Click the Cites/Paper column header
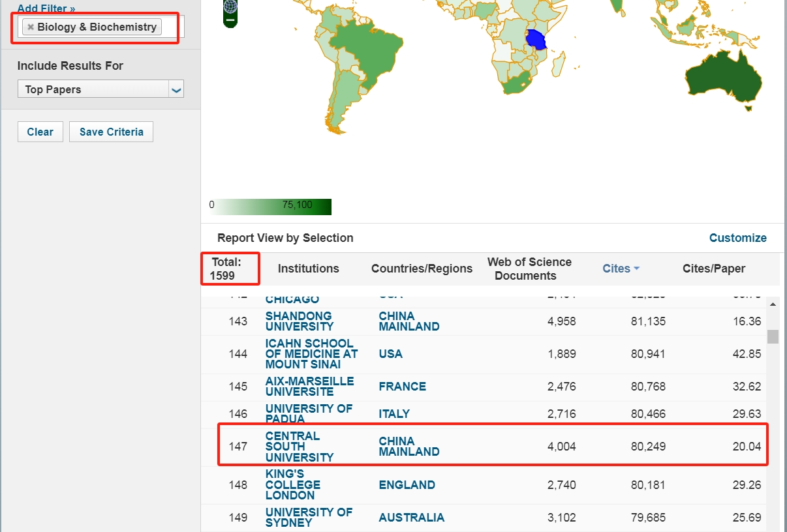The height and width of the screenshot is (532, 787). (x=713, y=269)
